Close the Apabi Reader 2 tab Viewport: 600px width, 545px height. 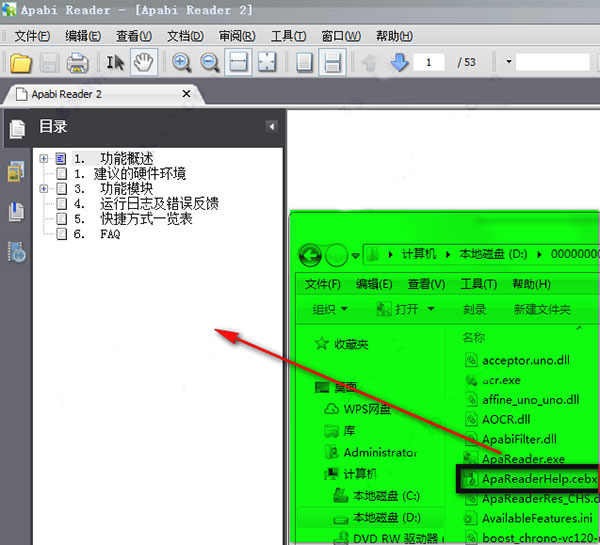pos(186,94)
